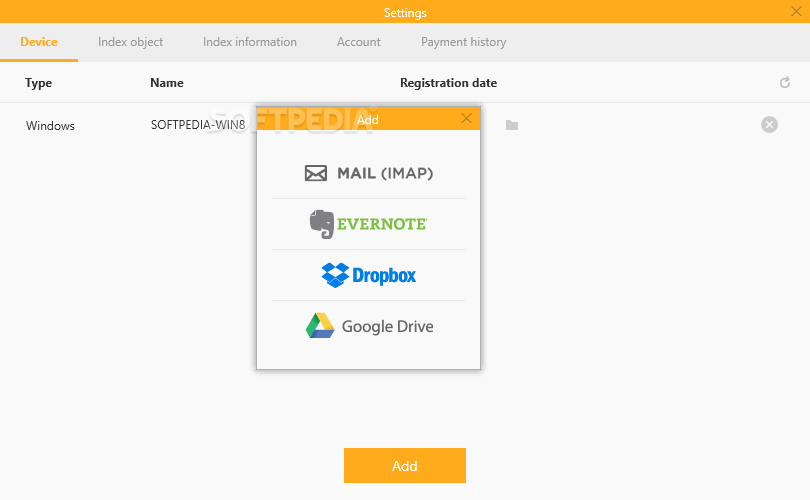This screenshot has height=500, width=810.
Task: Open the Device tab
Action: tap(39, 42)
